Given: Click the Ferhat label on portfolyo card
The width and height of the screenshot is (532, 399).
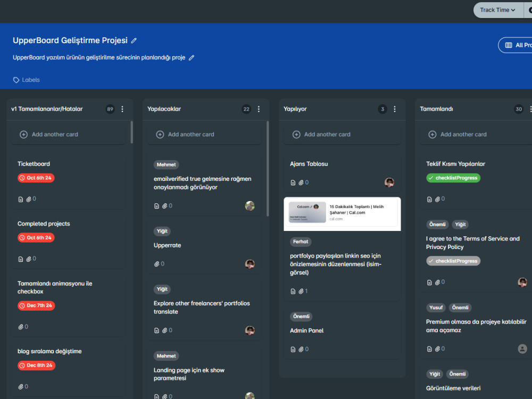Looking at the screenshot, I should 301,242.
